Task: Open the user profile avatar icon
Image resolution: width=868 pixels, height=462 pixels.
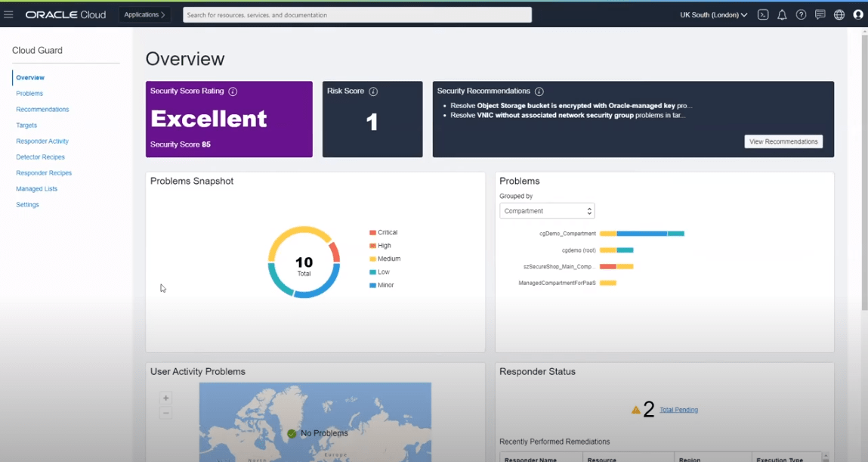Action: pyautogui.click(x=858, y=15)
